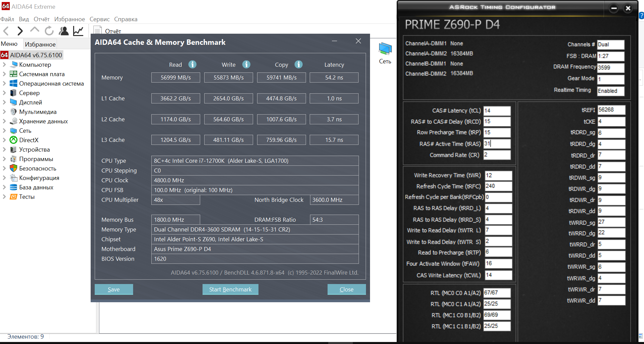Open the Справка menu
This screenshot has height=344, width=644.
tap(126, 19)
